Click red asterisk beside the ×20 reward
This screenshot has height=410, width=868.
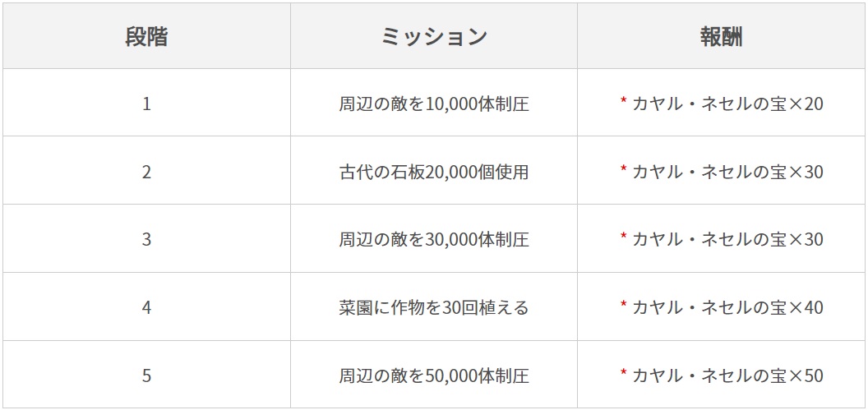(x=624, y=102)
